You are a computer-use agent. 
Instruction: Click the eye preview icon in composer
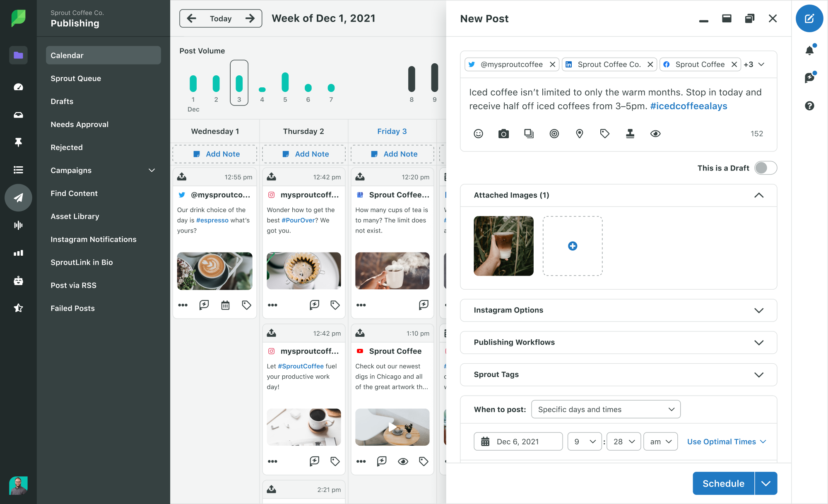coord(656,134)
